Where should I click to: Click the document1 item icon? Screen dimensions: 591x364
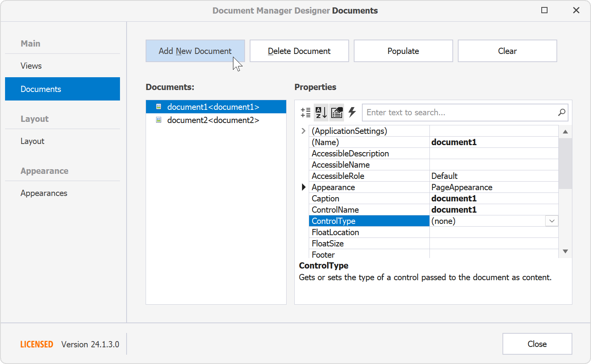coord(158,107)
